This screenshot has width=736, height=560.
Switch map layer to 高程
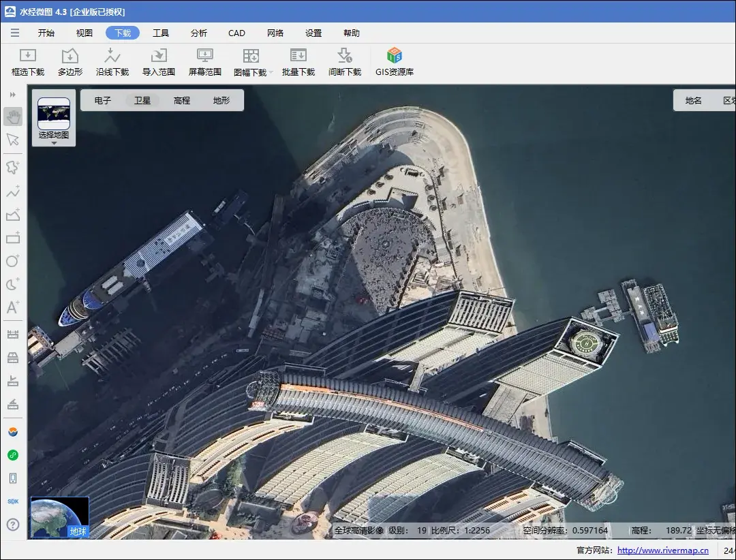click(x=182, y=100)
